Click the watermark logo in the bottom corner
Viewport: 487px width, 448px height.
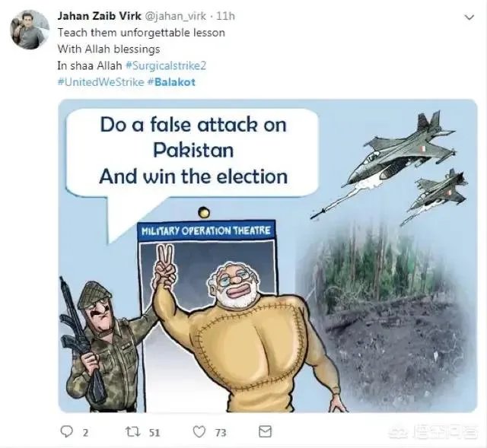pyautogui.click(x=436, y=432)
